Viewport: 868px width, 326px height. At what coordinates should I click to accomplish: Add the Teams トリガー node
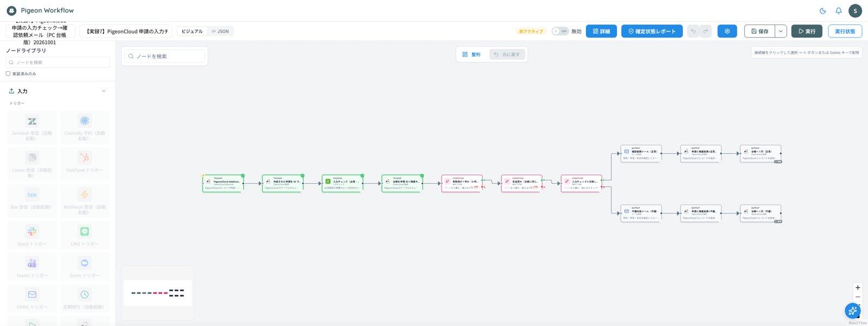tap(32, 267)
